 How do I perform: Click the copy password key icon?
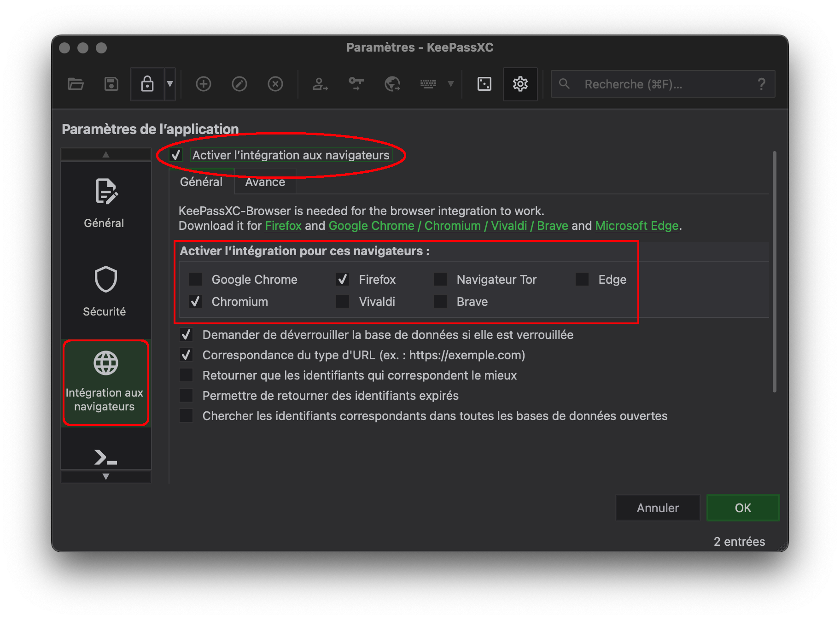(x=356, y=84)
